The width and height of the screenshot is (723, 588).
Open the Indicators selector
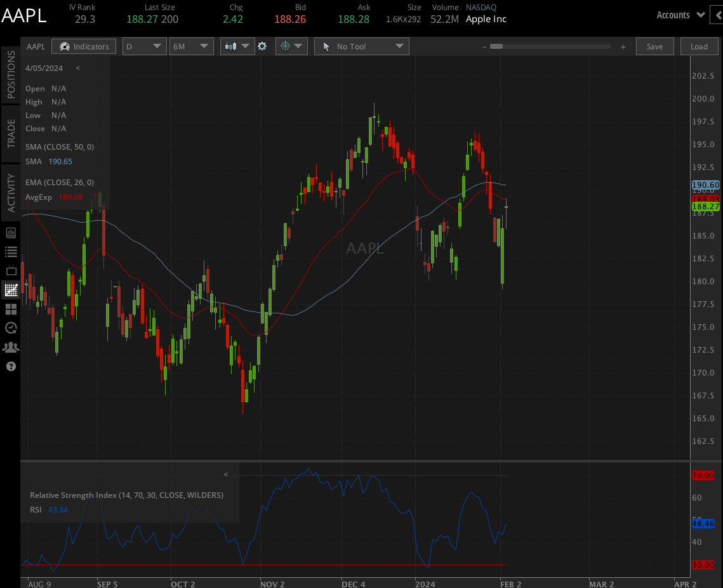point(83,46)
